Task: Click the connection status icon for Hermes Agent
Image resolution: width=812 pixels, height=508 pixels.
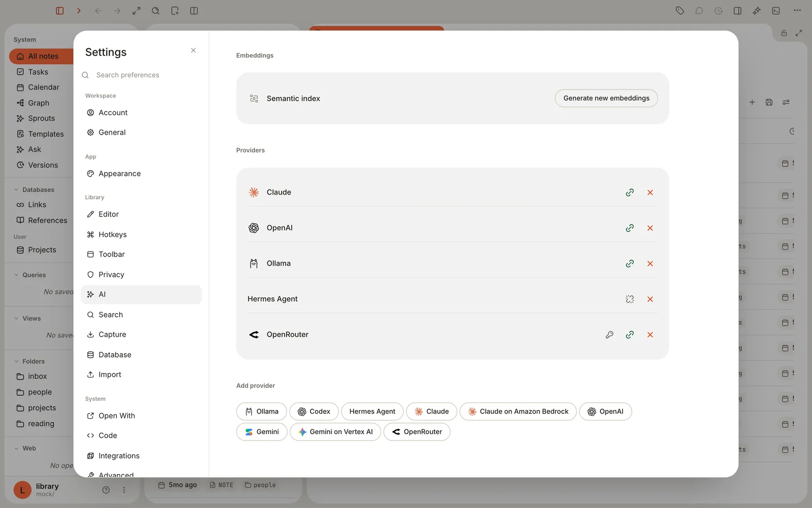Action: tap(630, 299)
